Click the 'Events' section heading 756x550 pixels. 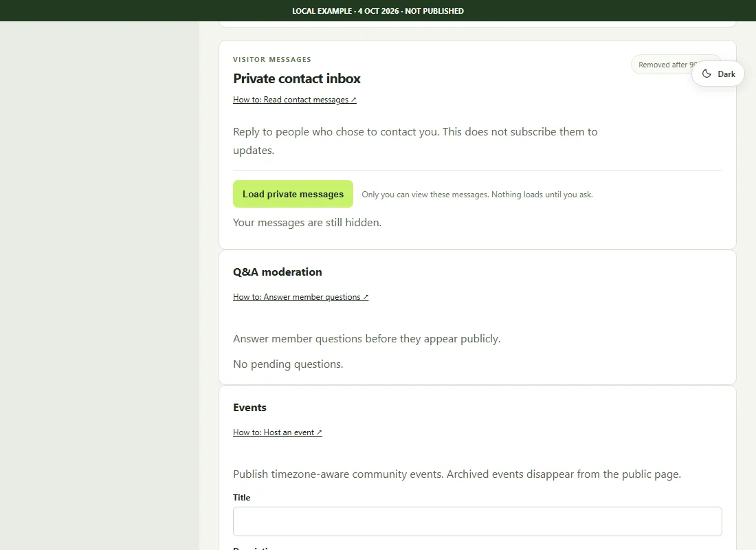click(249, 408)
